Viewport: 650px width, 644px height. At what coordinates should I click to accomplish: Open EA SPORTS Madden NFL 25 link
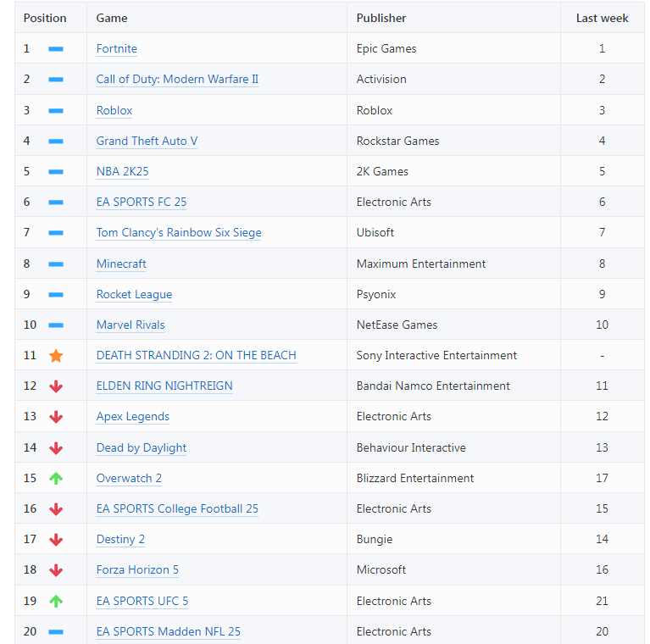169,631
